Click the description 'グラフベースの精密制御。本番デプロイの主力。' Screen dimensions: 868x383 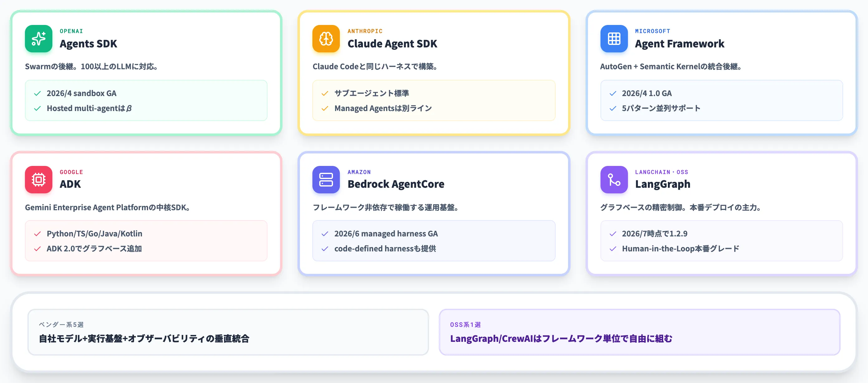pyautogui.click(x=681, y=207)
